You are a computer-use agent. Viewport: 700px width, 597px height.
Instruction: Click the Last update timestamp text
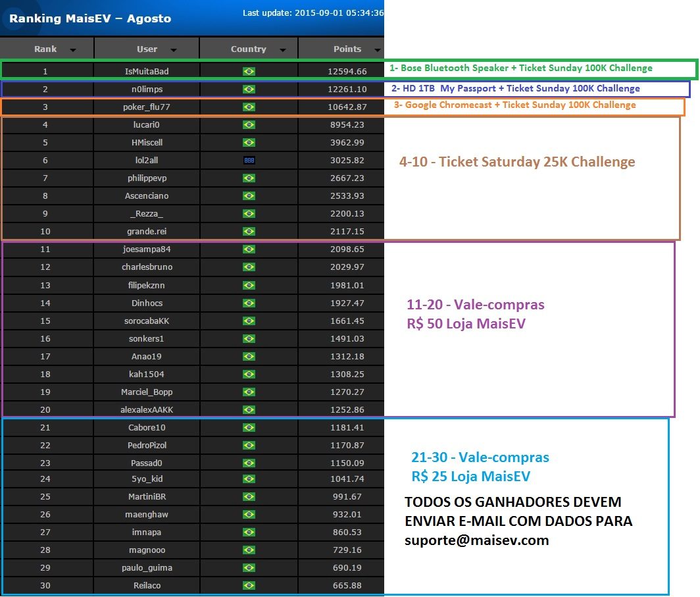coord(313,13)
